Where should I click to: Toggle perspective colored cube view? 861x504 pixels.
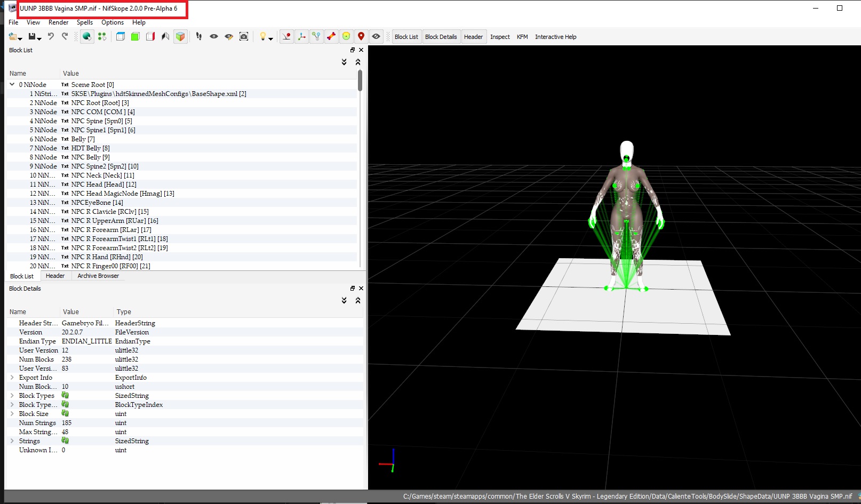pyautogui.click(x=180, y=36)
